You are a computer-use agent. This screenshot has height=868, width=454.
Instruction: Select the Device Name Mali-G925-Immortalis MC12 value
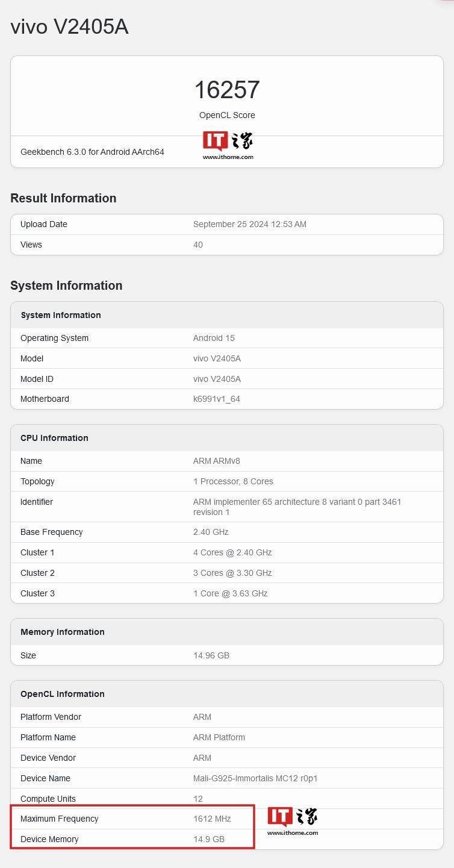coord(255,778)
